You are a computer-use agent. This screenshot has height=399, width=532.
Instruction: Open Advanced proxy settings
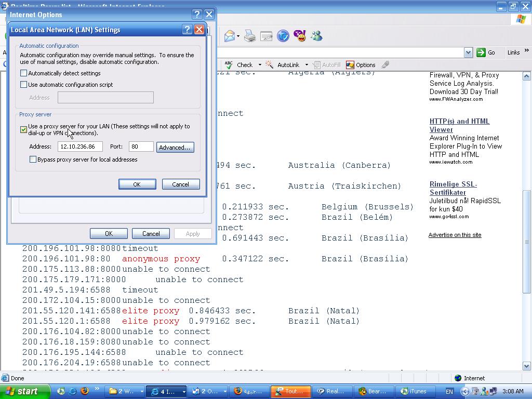[175, 148]
